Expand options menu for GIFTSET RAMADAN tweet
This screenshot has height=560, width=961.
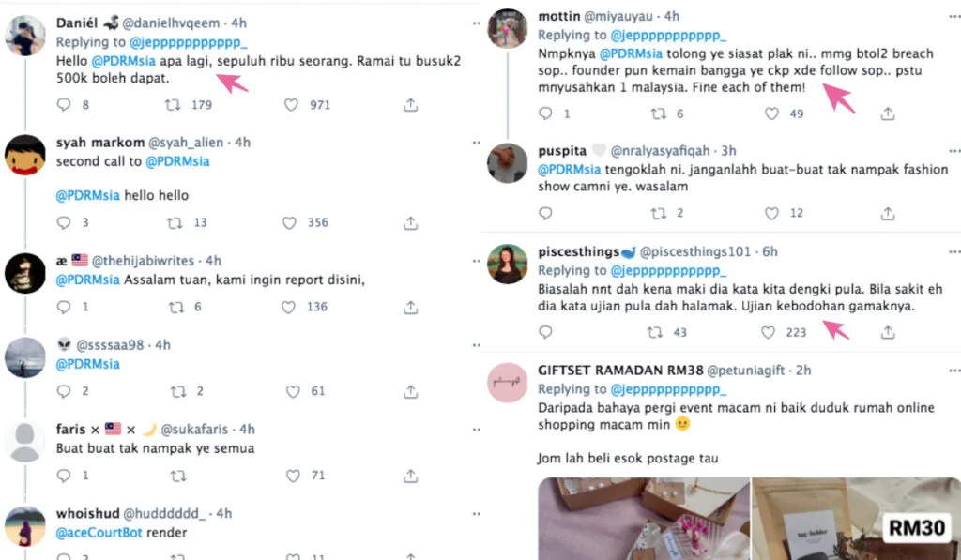pyautogui.click(x=953, y=370)
